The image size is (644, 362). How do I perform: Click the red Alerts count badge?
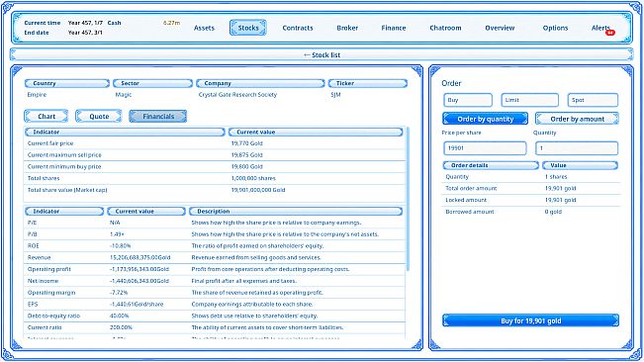[610, 33]
